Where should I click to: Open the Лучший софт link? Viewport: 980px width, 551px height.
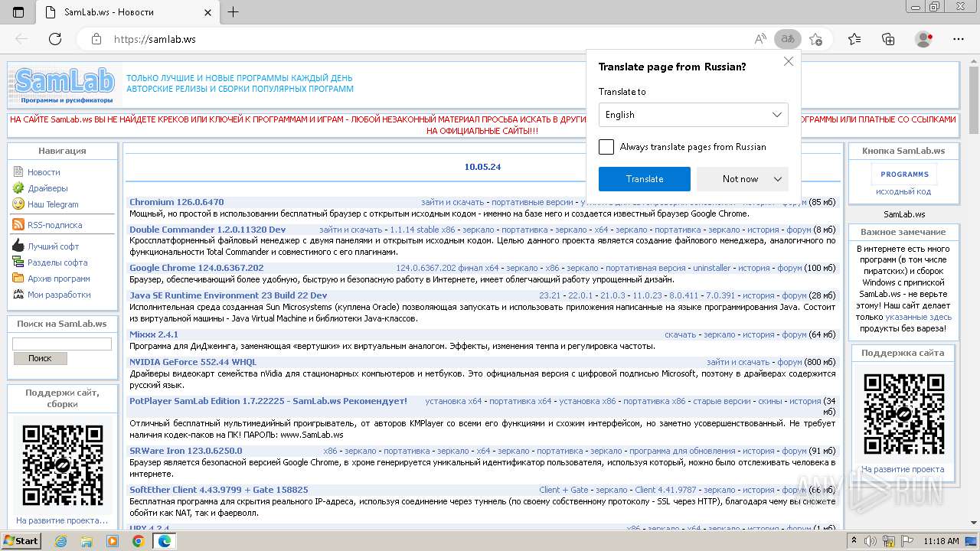(54, 246)
